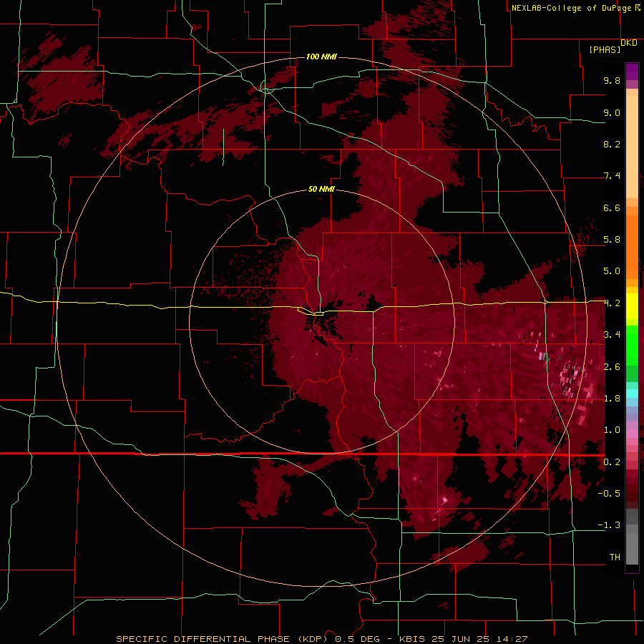
Task: Pick the yellow segment of the color bar
Action: pyautogui.click(x=632, y=306)
